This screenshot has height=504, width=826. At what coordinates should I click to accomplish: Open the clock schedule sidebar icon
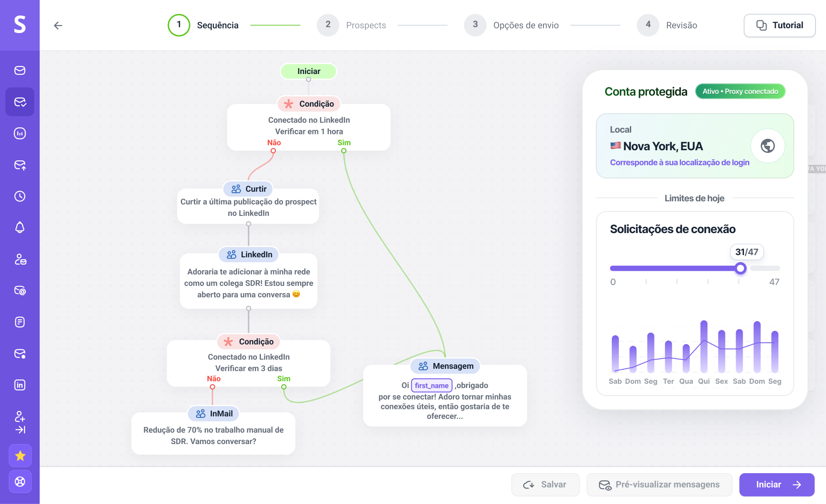click(x=20, y=196)
